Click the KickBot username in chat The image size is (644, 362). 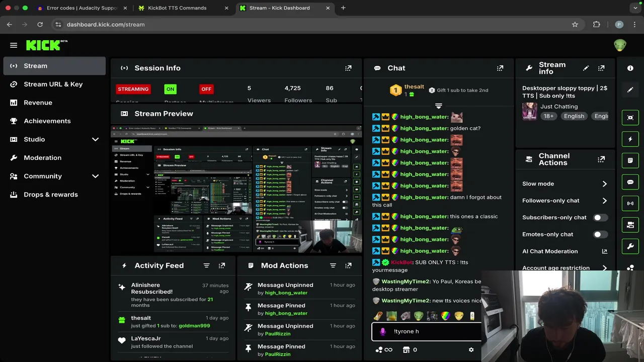(401, 262)
